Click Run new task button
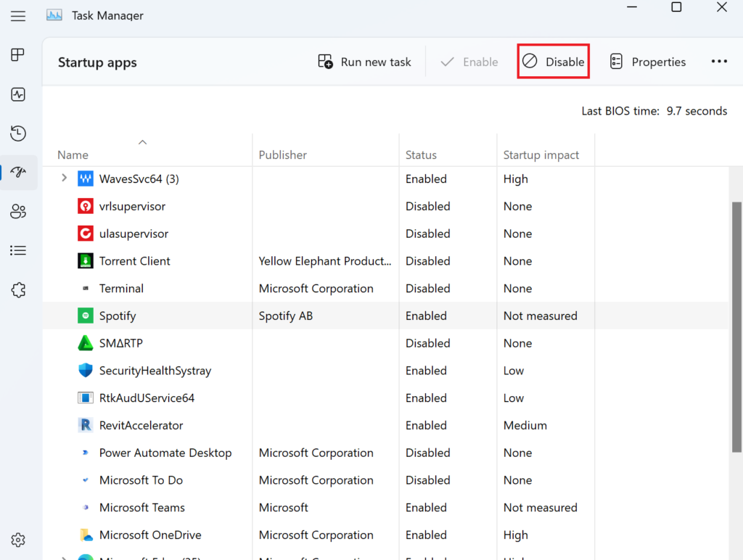The height and width of the screenshot is (560, 743). click(x=365, y=62)
